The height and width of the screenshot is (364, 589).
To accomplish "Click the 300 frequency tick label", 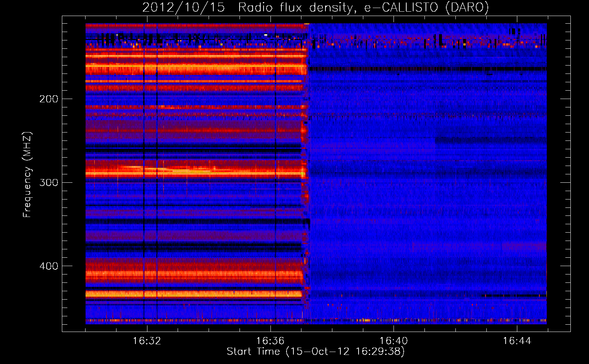I will pos(49,182).
